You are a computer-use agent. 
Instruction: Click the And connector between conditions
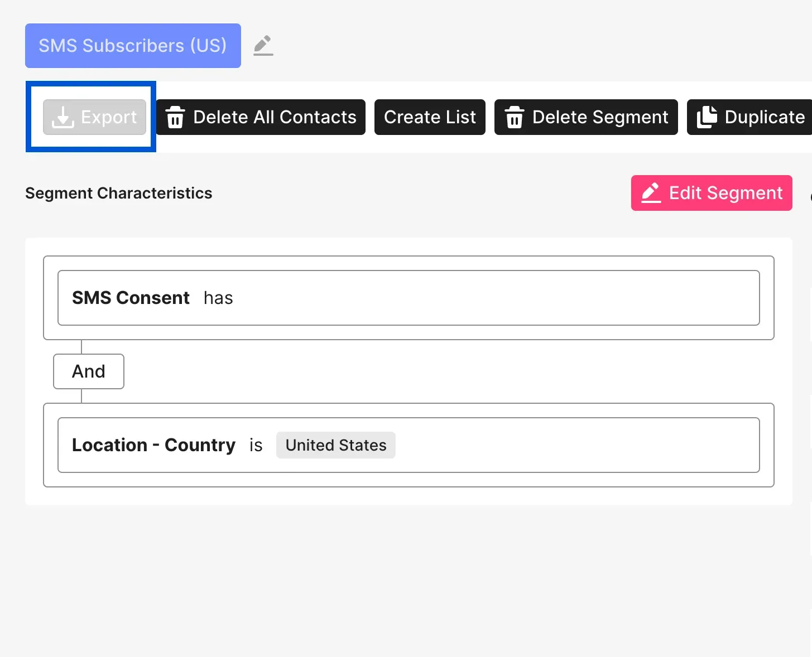pyautogui.click(x=89, y=371)
